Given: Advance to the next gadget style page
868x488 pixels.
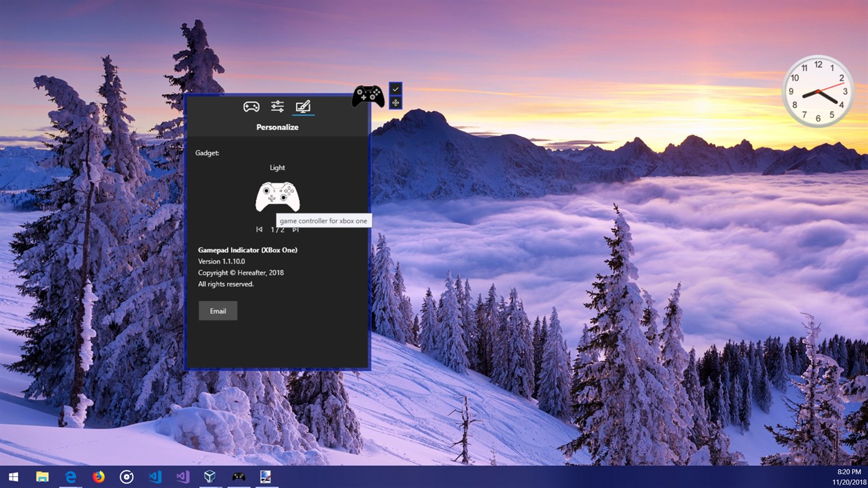Looking at the screenshot, I should tap(296, 229).
